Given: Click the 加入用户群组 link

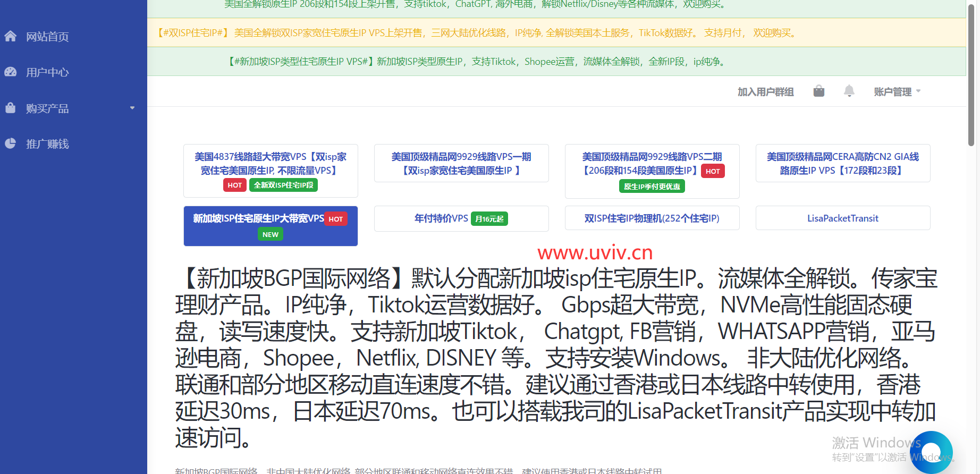Looking at the screenshot, I should click(765, 92).
